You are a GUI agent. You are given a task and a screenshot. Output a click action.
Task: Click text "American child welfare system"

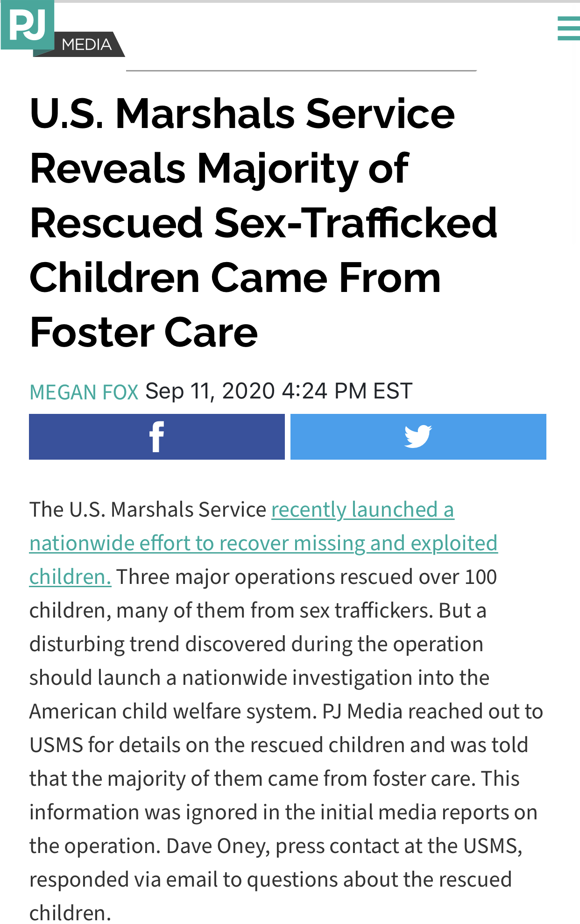point(170,711)
